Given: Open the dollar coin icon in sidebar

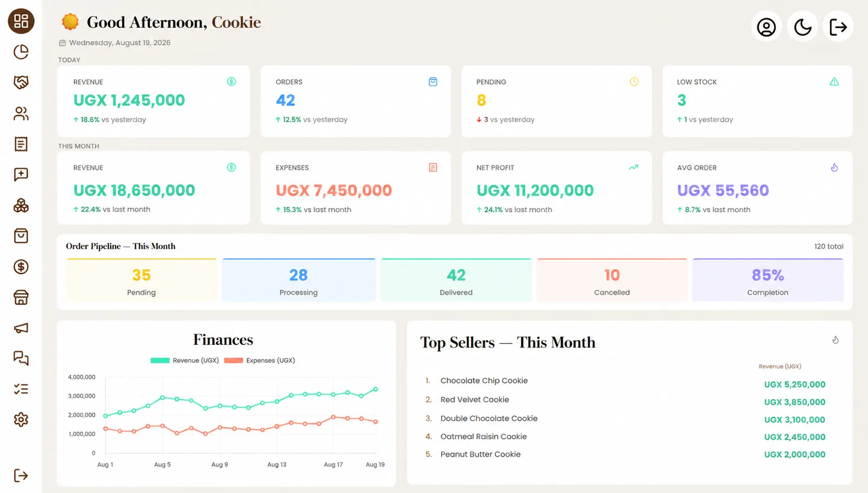Looking at the screenshot, I should pyautogui.click(x=21, y=267).
